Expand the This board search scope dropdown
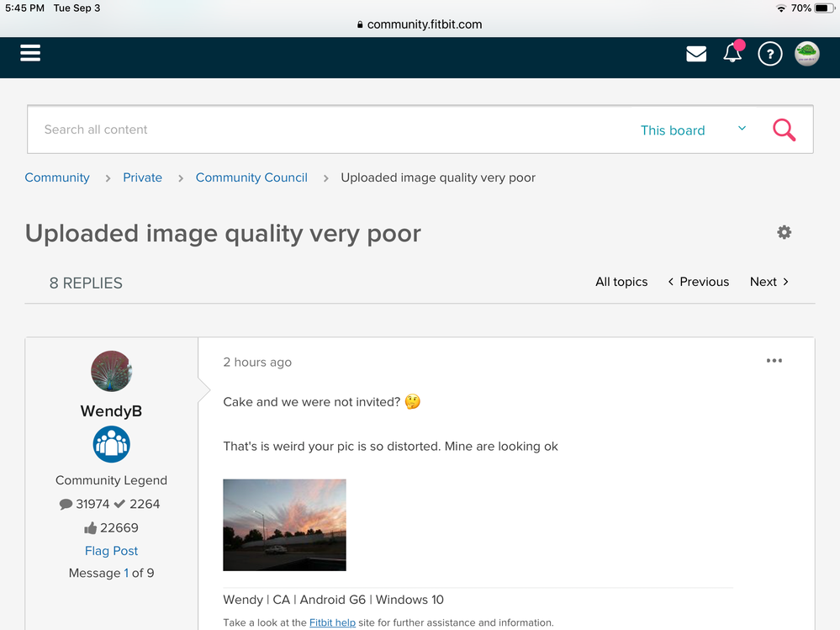The height and width of the screenshot is (630, 840). point(693,130)
